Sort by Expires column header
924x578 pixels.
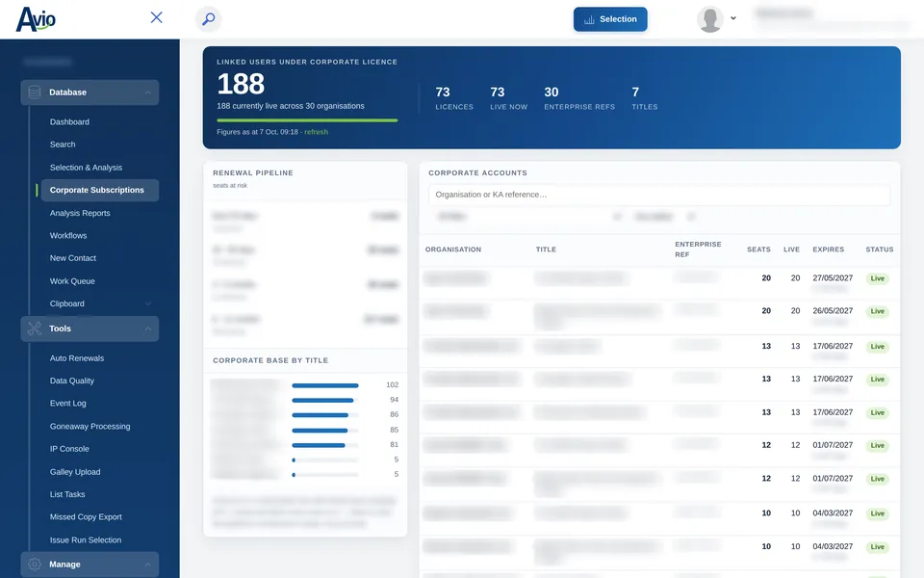point(828,250)
